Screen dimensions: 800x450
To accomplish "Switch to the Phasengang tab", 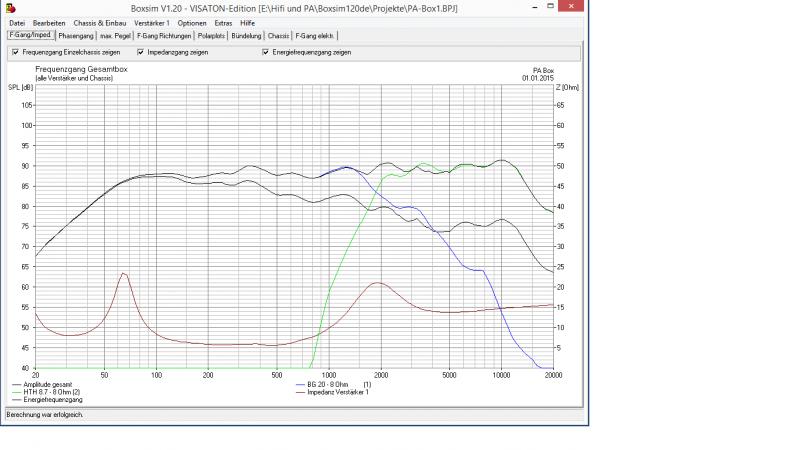I will tap(76, 36).
